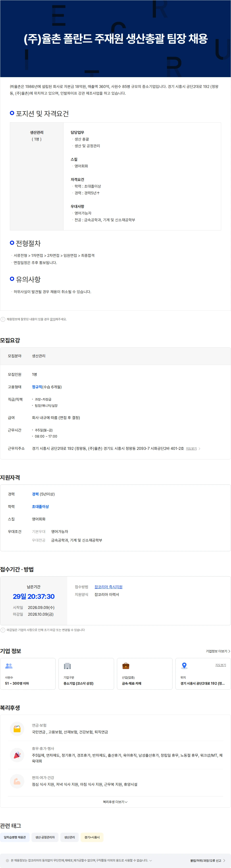Click the 편의·여가·건강 muscle icon
The height and width of the screenshot is (868, 231).
(x=17, y=781)
